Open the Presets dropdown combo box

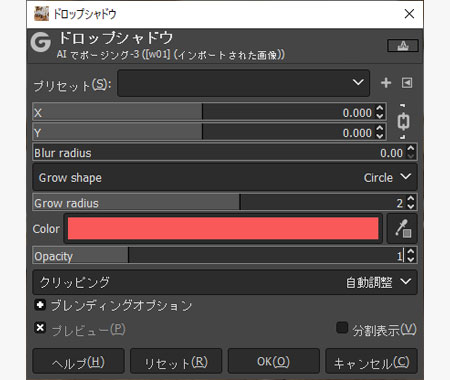point(243,83)
